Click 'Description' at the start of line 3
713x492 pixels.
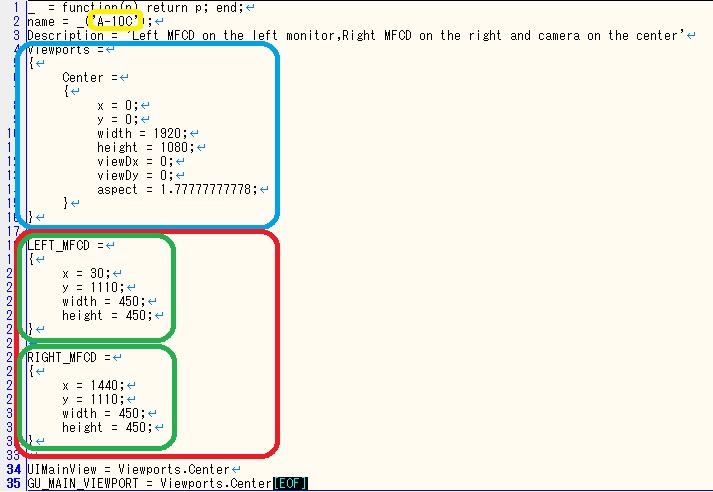pyautogui.click(x=65, y=35)
